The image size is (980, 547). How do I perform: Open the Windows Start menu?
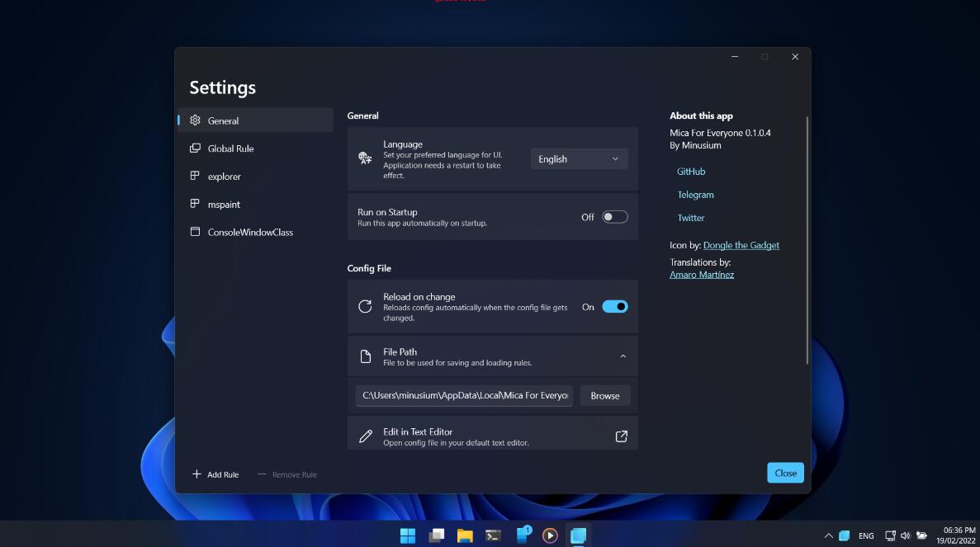(408, 535)
